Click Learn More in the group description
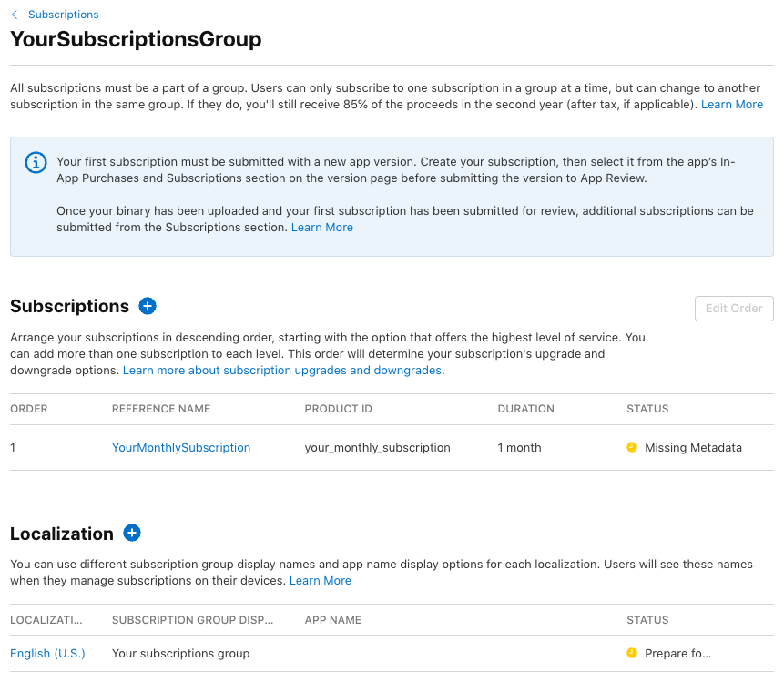 click(x=731, y=104)
